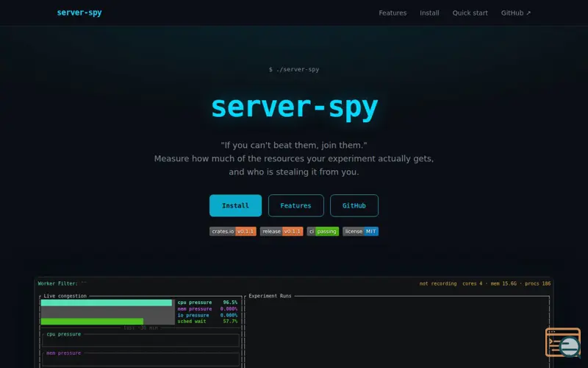The width and height of the screenshot is (588, 368).
Task: Click the cpu pressure teal bar
Action: (106, 302)
